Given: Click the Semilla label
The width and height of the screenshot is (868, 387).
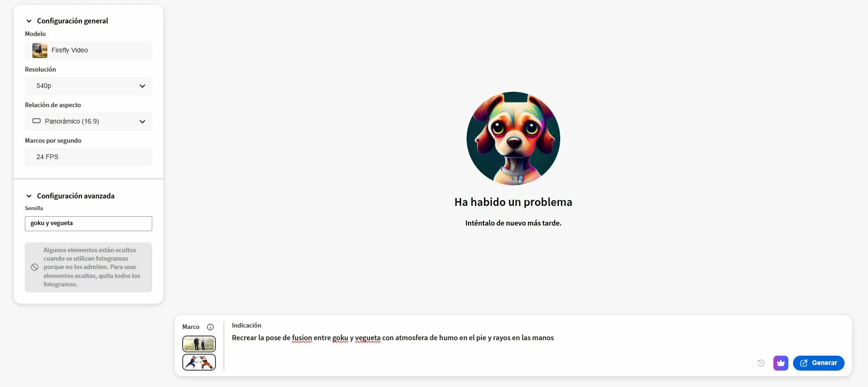Looking at the screenshot, I should coord(34,208).
